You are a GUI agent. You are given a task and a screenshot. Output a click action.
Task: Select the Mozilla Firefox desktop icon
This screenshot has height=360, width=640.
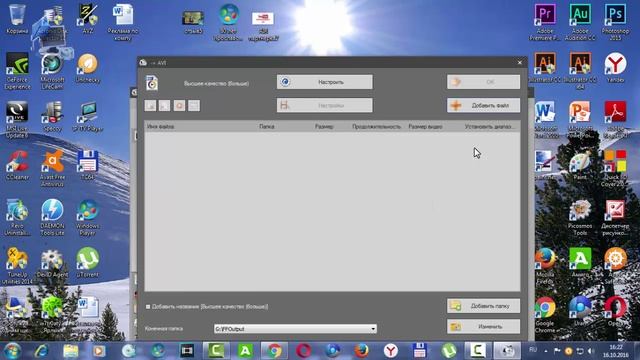[545, 266]
